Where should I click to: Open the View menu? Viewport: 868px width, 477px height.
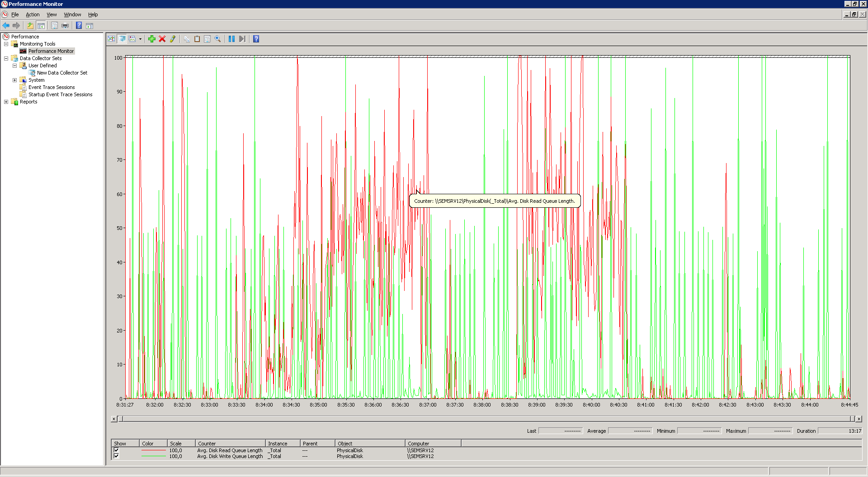(52, 14)
